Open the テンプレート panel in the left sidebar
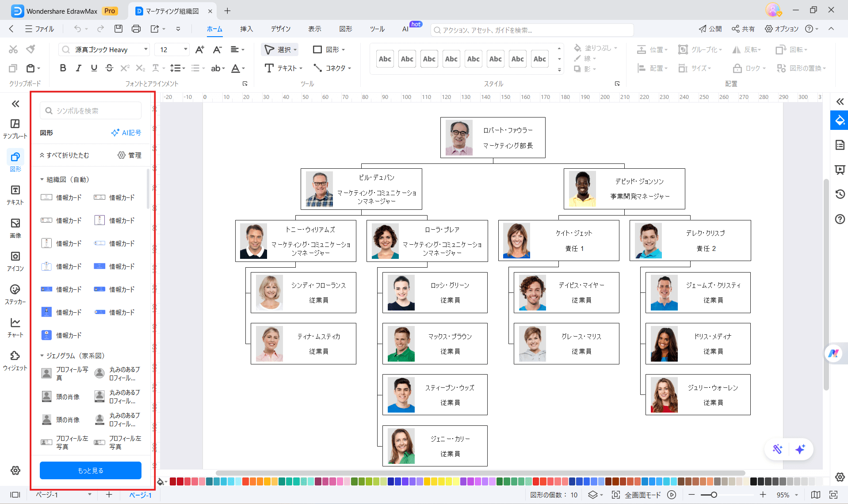The height and width of the screenshot is (504, 848). pyautogui.click(x=15, y=128)
